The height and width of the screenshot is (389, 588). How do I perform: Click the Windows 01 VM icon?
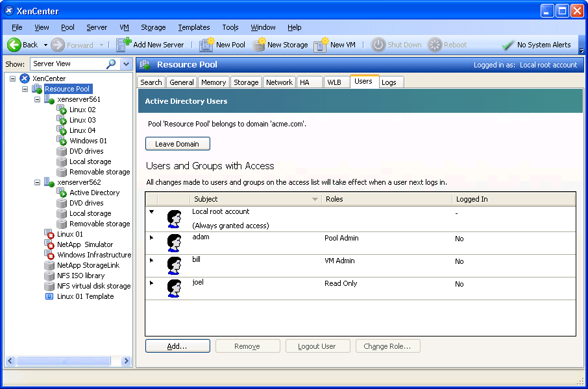click(62, 141)
